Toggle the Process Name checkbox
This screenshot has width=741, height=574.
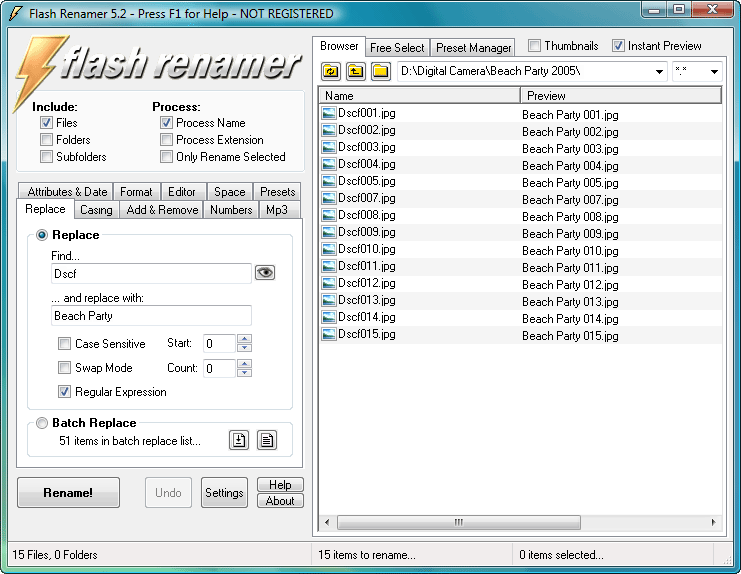[x=166, y=123]
